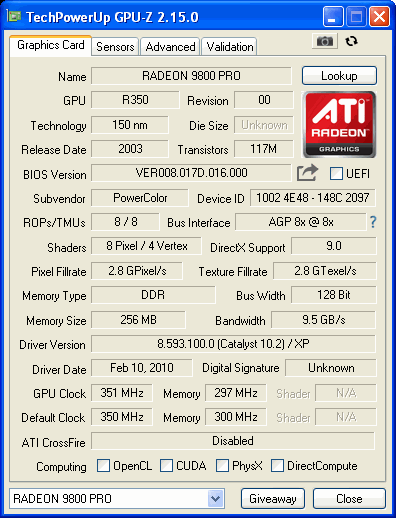
Task: Click the DirectX Support field showing 9.0
Action: click(334, 246)
